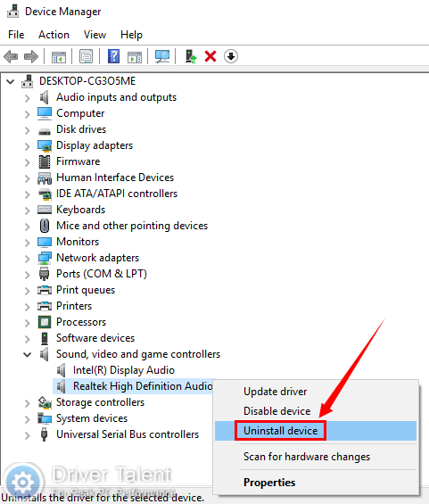Select the Mice and other pointing devices label
Viewport: 429px width, 504px height.
(x=132, y=226)
